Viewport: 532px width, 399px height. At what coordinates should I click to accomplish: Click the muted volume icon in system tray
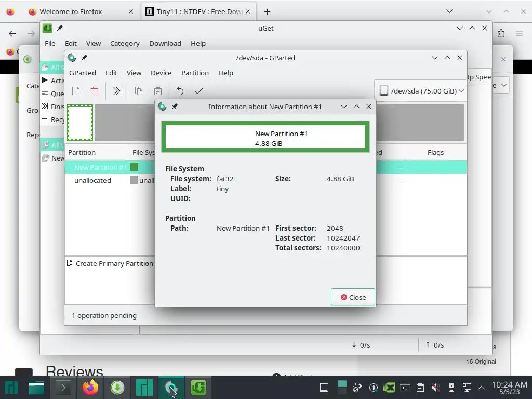(x=436, y=388)
